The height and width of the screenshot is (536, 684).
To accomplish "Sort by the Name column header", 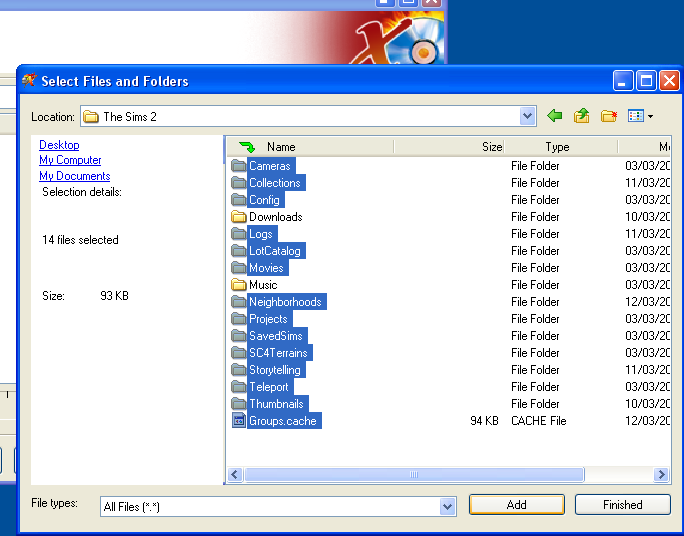I will click(x=281, y=147).
